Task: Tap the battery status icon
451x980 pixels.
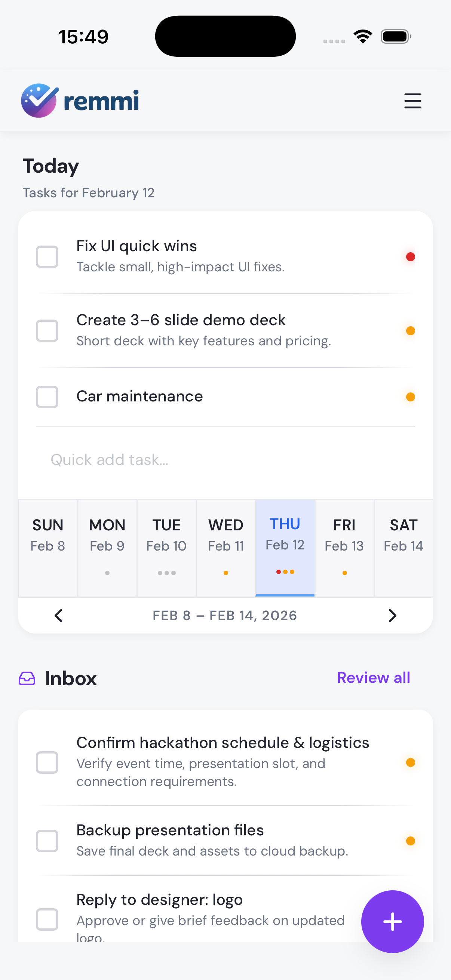Action: (395, 37)
